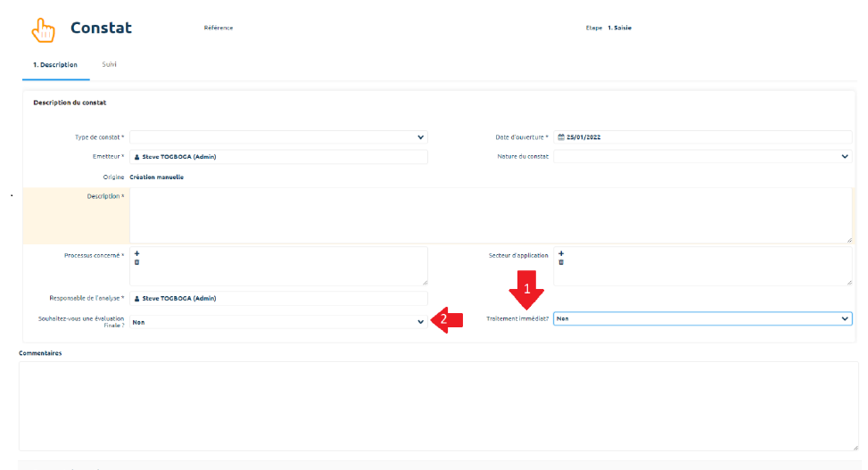
Task: Expand the Nature du constat dropdown
Action: 702,157
